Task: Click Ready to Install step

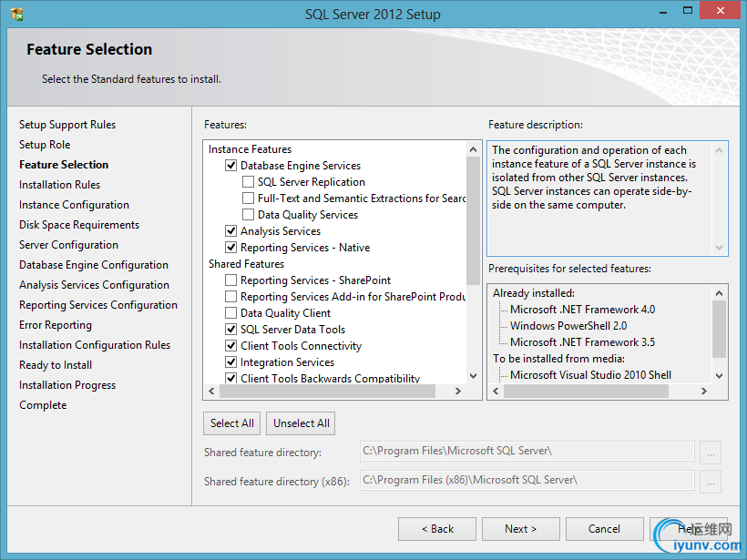Action: coord(56,365)
